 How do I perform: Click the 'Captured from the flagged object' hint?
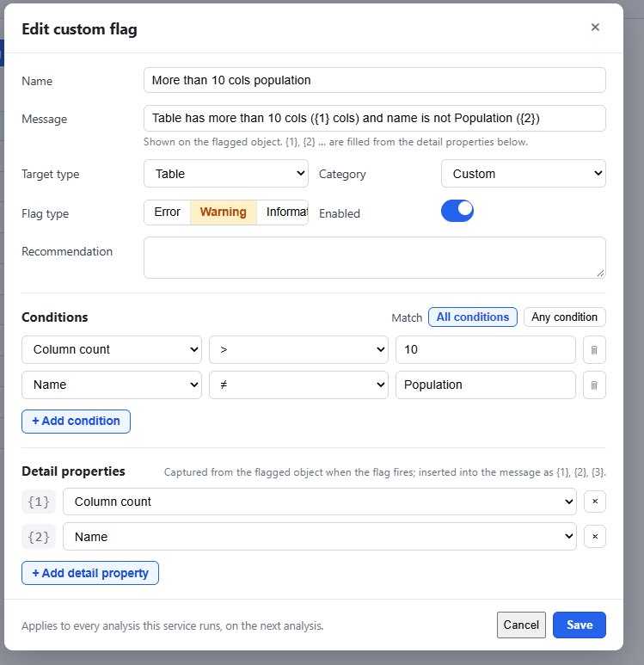click(x=385, y=472)
